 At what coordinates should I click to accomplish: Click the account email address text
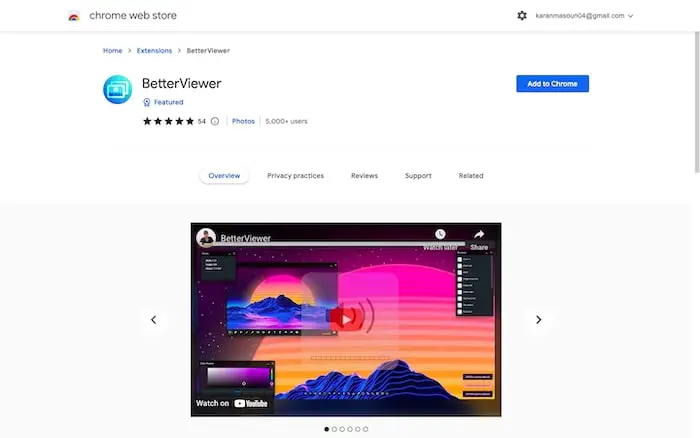[580, 16]
